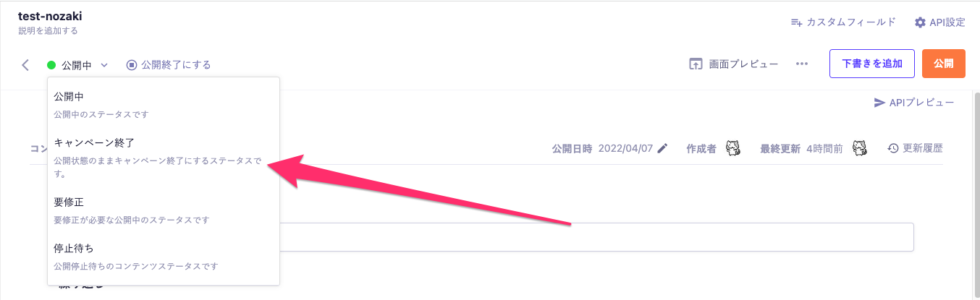
Task: Open API settings gear icon
Action: [920, 22]
